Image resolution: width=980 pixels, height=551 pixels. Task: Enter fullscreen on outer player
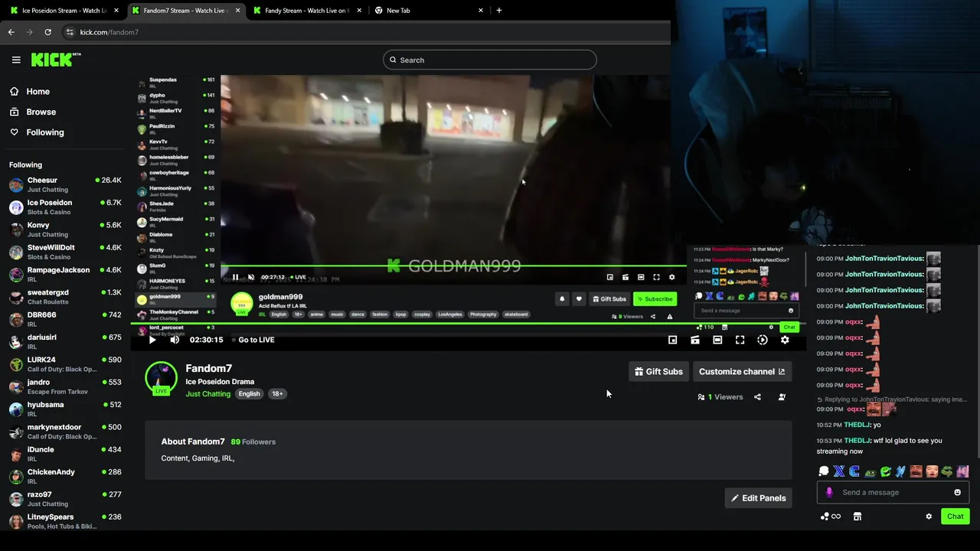pos(740,340)
